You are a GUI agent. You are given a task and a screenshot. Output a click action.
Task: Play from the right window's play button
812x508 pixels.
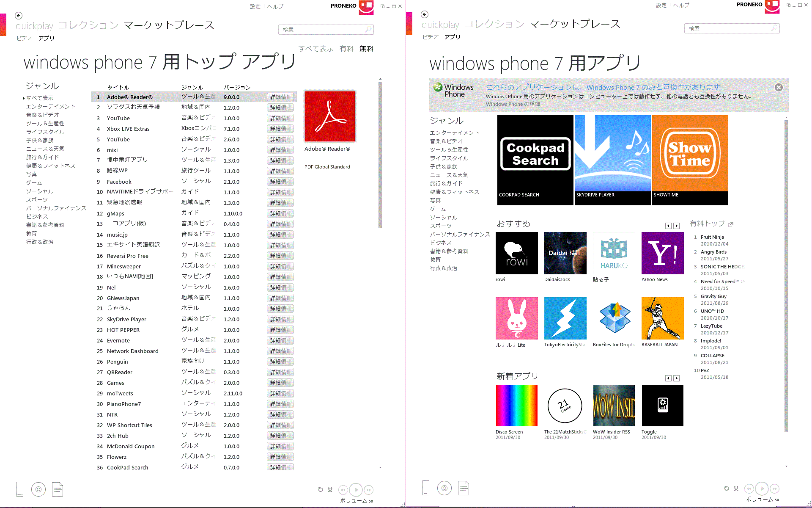point(762,489)
